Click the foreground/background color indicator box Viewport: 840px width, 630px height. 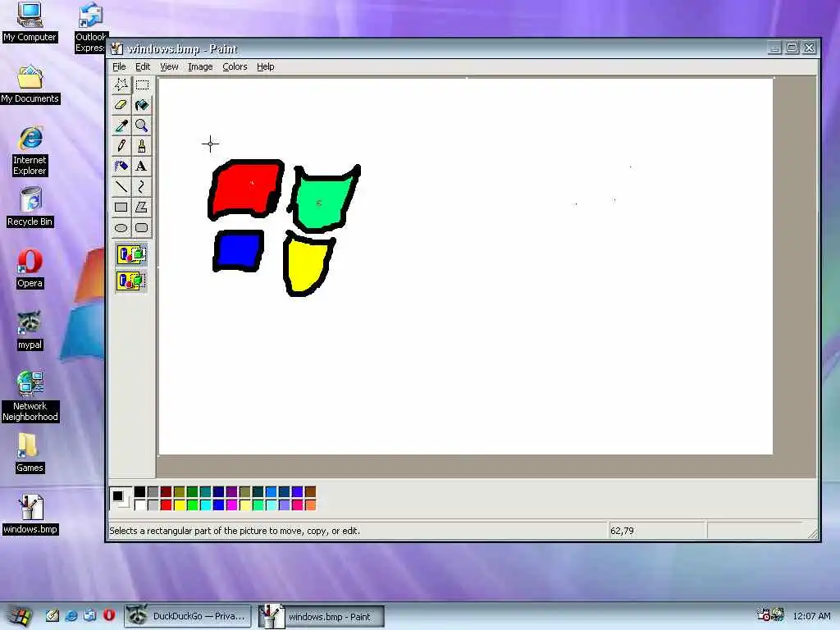tap(120, 498)
